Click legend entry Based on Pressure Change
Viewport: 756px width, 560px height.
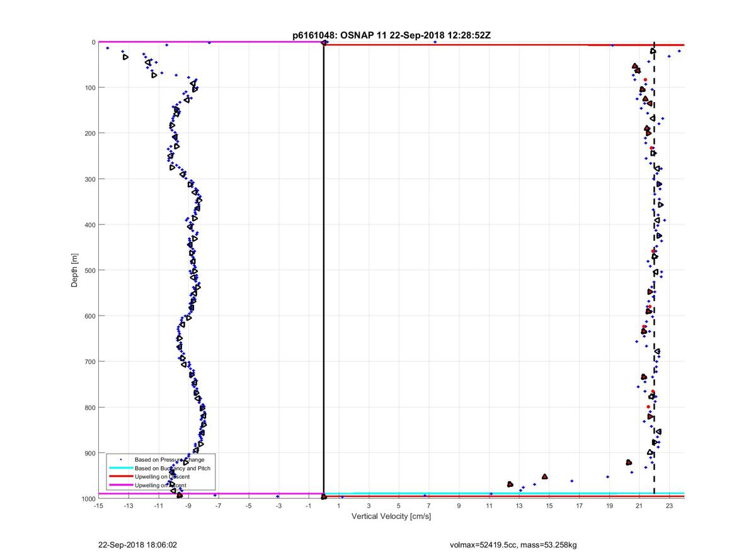[169, 460]
